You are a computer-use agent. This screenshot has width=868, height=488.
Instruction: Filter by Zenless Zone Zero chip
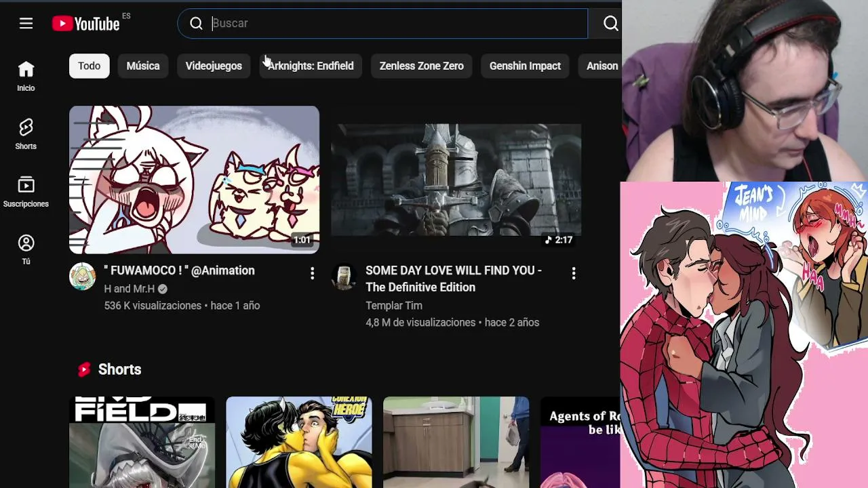click(422, 66)
